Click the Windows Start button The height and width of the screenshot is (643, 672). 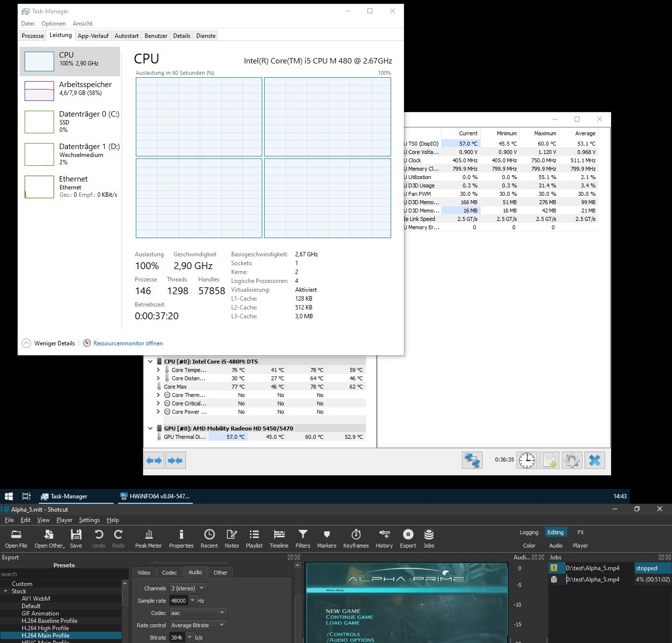8,496
